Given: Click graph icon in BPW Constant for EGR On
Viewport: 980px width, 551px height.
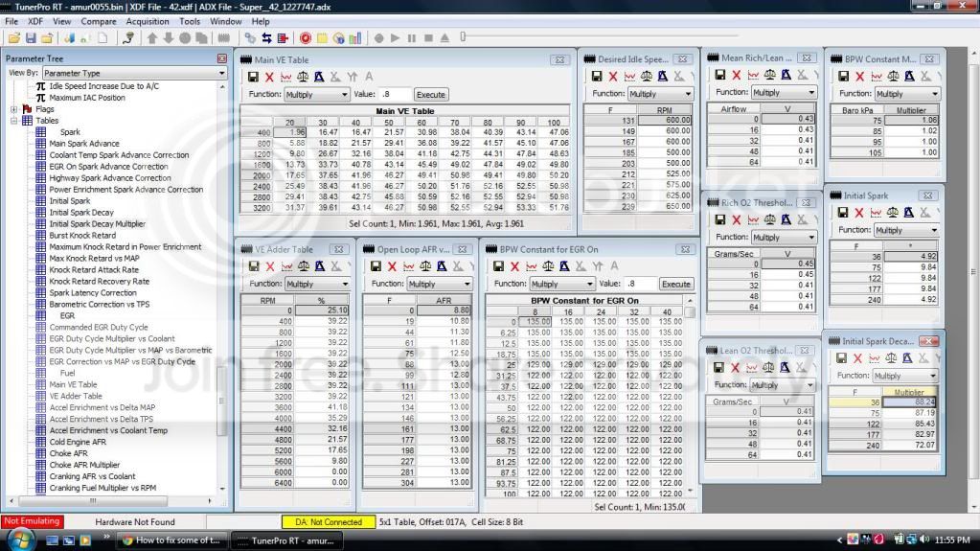Looking at the screenshot, I should point(532,266).
